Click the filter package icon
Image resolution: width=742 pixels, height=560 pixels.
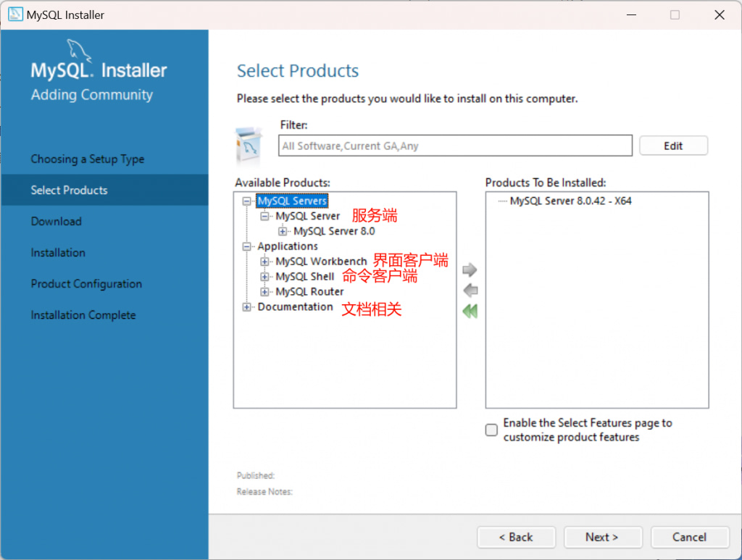249,146
